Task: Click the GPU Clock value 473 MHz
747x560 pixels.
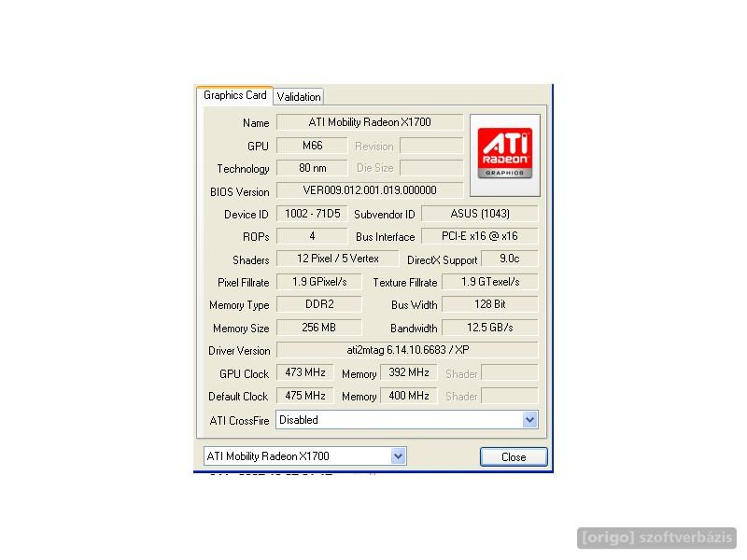Action: point(305,372)
